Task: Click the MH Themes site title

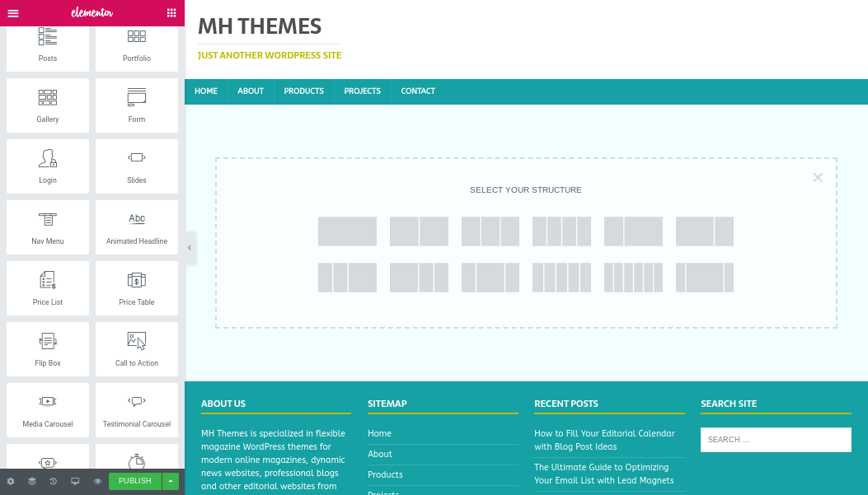Action: coord(260,26)
